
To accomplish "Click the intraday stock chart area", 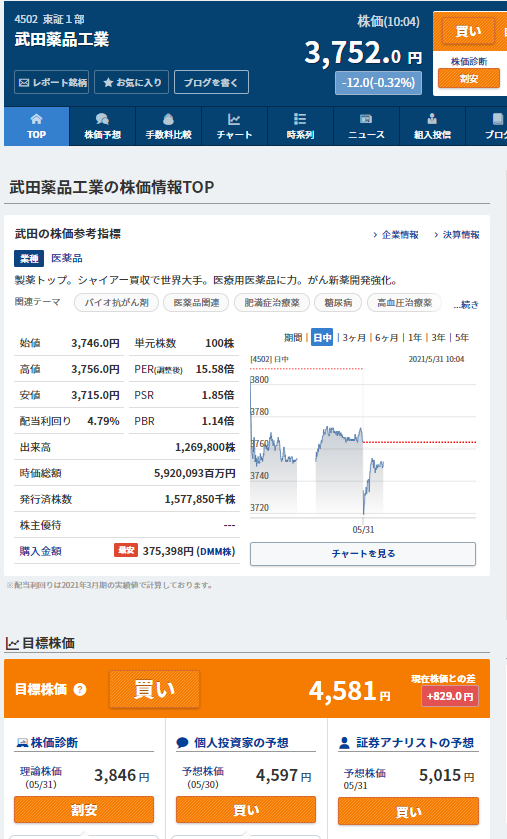I will point(363,444).
